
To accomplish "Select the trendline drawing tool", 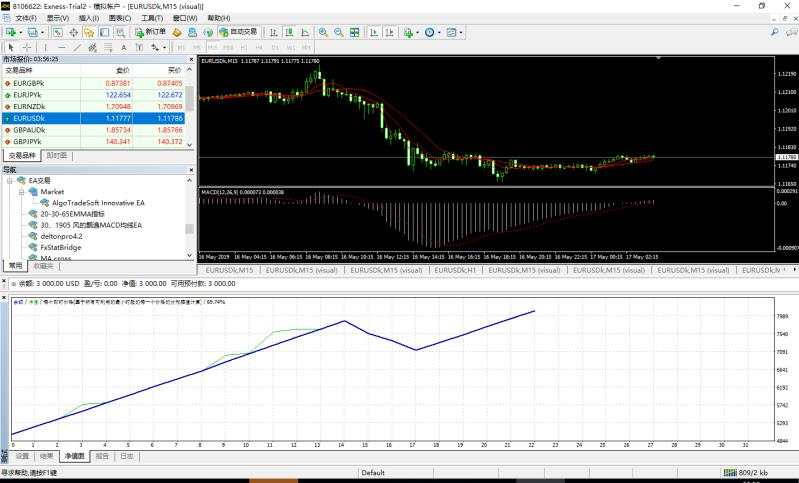I will click(x=78, y=47).
